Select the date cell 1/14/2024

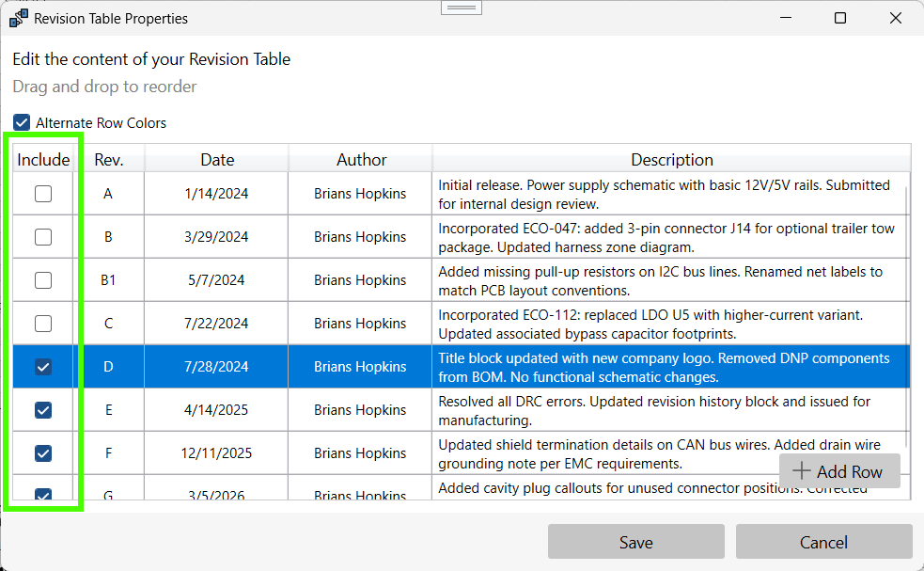click(216, 194)
